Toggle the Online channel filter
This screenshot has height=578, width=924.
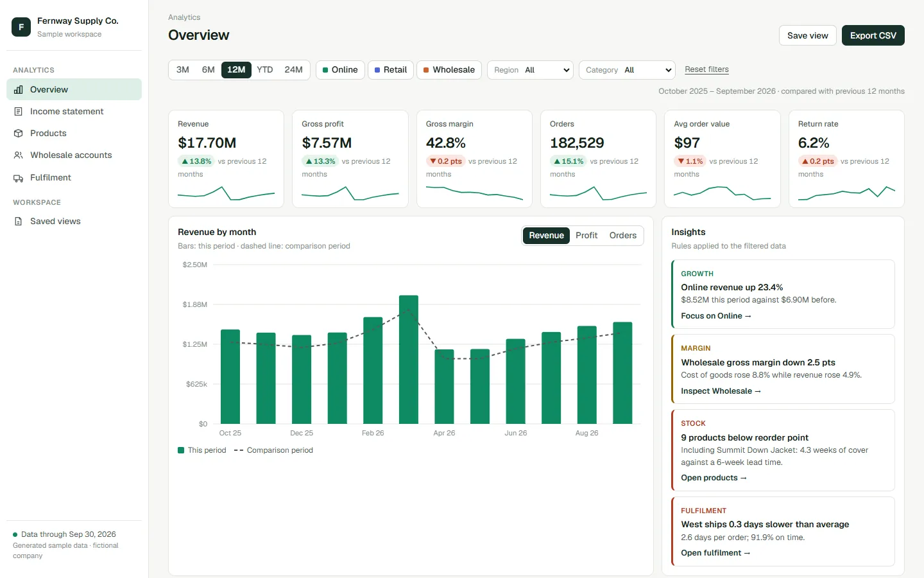click(x=340, y=70)
